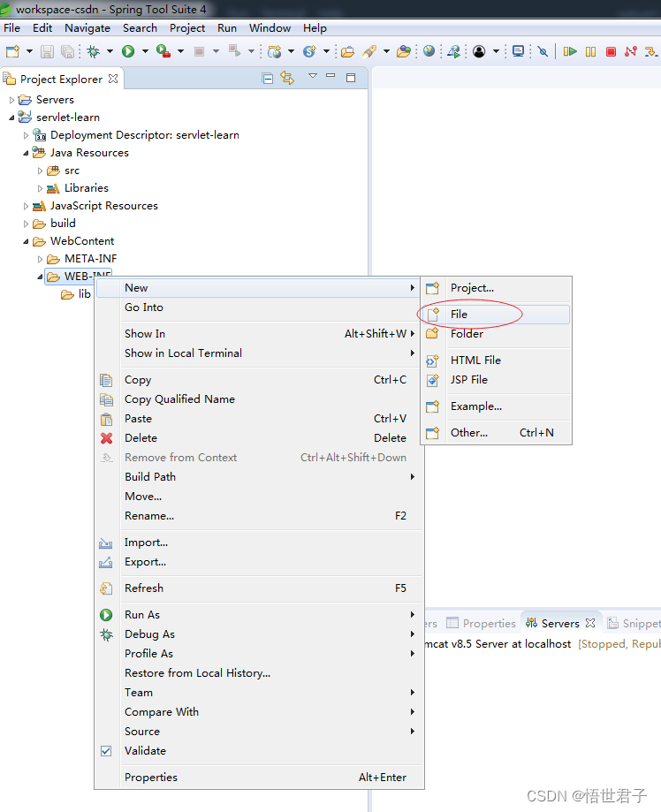This screenshot has height=812, width=661.
Task: Click the red Terminate stop icon
Action: [611, 51]
